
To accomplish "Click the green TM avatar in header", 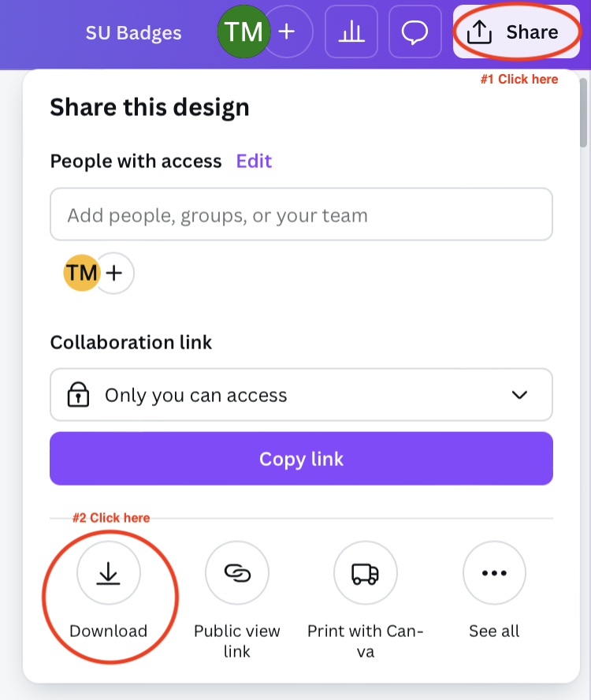I will pos(243,32).
